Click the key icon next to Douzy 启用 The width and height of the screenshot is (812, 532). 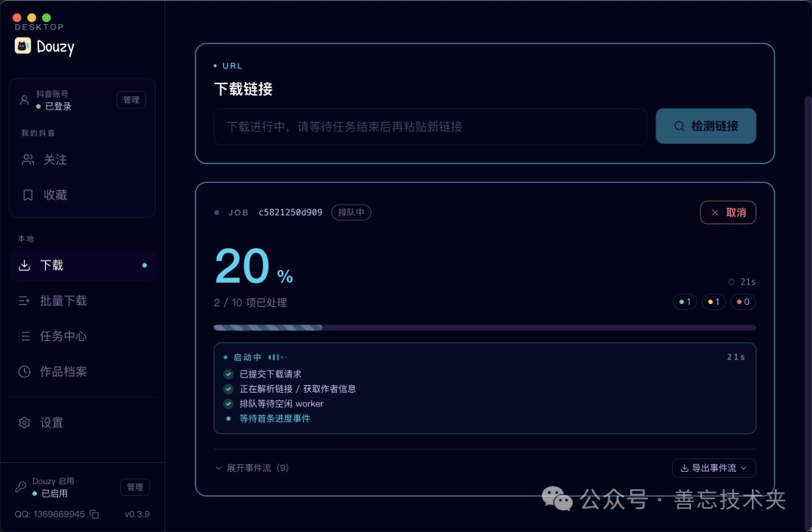(21, 487)
